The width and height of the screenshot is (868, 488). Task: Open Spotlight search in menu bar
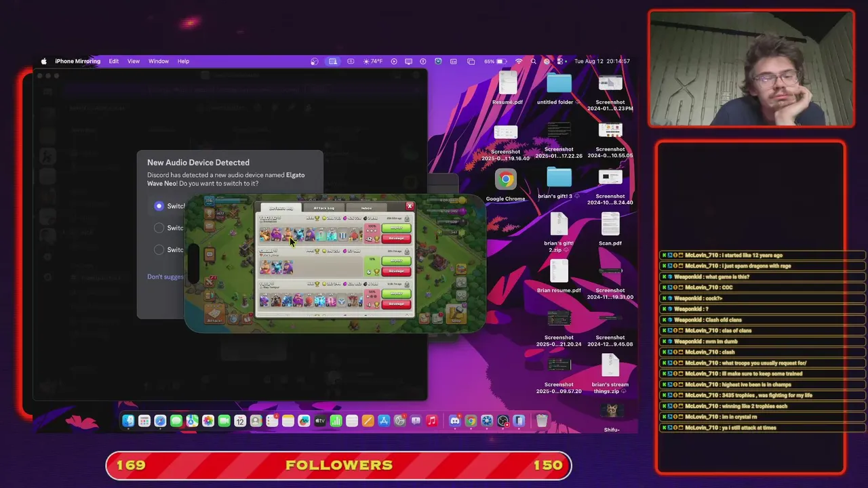534,61
